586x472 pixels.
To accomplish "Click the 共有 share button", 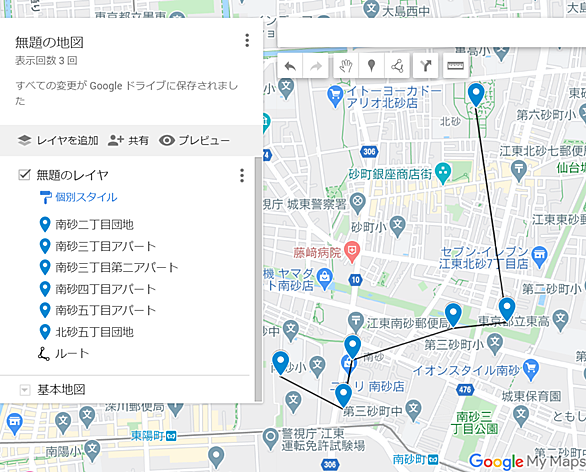I will (x=128, y=141).
